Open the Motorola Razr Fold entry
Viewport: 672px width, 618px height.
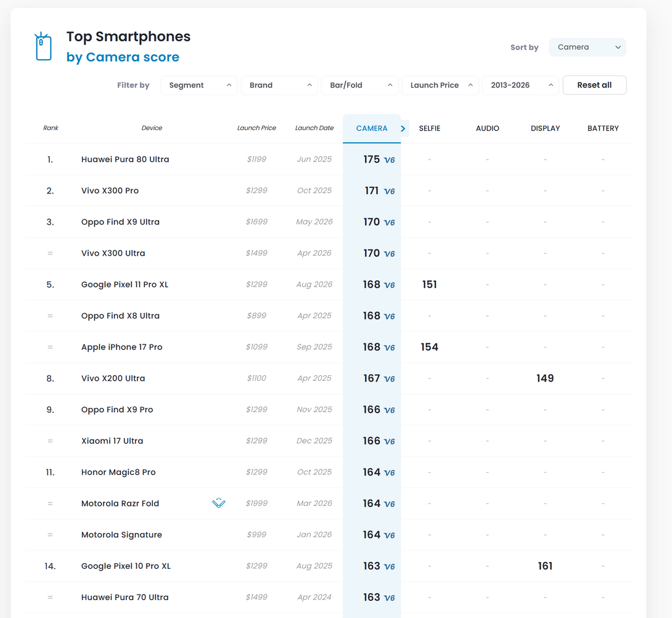120,503
